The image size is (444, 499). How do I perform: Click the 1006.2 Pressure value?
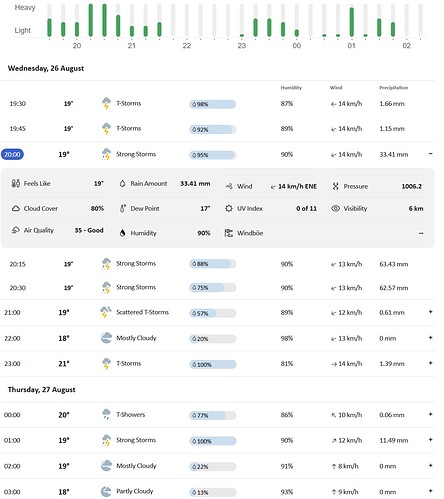click(x=412, y=186)
